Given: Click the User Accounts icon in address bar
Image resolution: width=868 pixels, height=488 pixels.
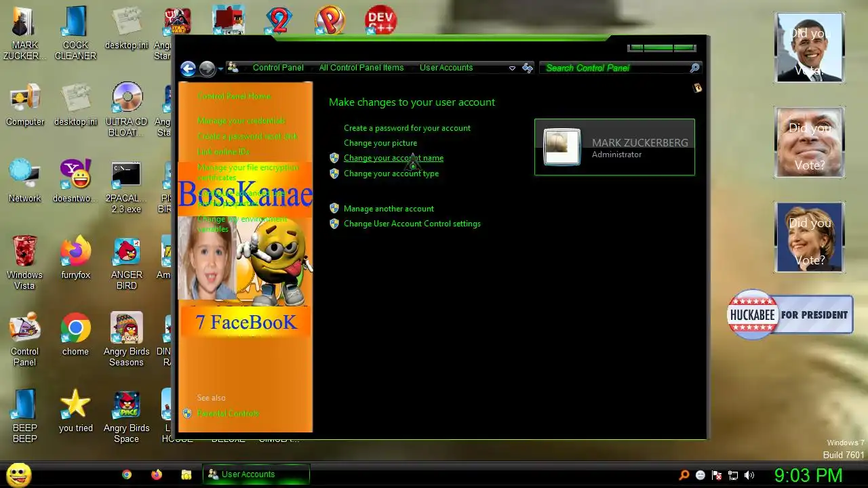Looking at the screenshot, I should click(233, 68).
